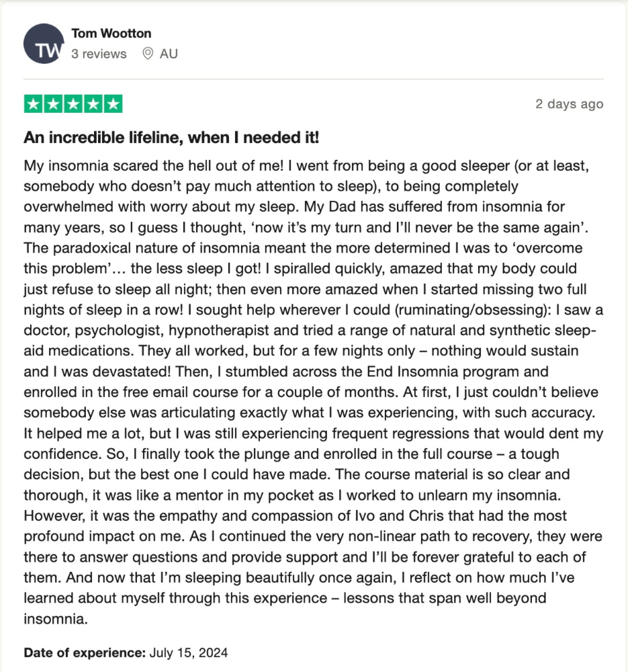This screenshot has height=672, width=628.
Task: Open the 'An incredible lifeline' review title
Action: (x=171, y=138)
